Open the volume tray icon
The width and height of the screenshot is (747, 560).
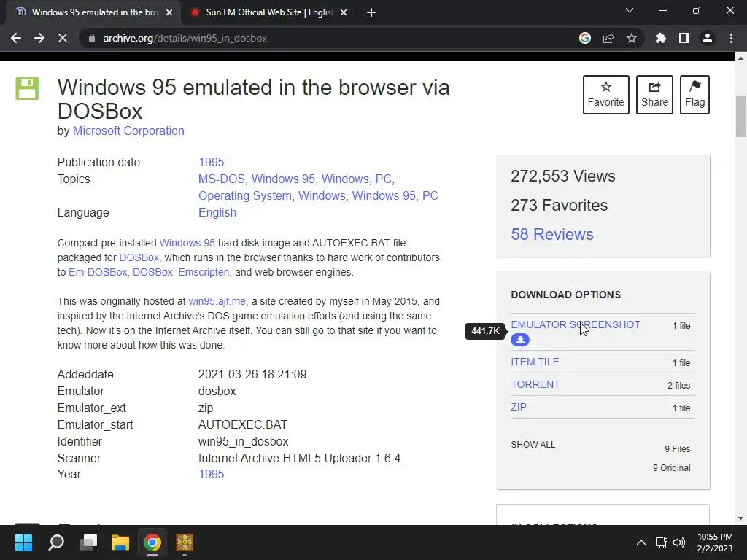679,542
